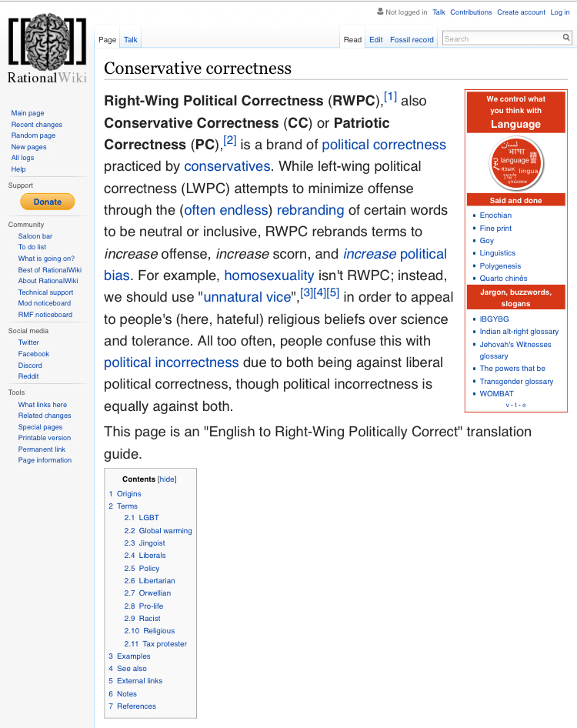Open the Log in link
The height and width of the screenshot is (728, 577).
(560, 12)
